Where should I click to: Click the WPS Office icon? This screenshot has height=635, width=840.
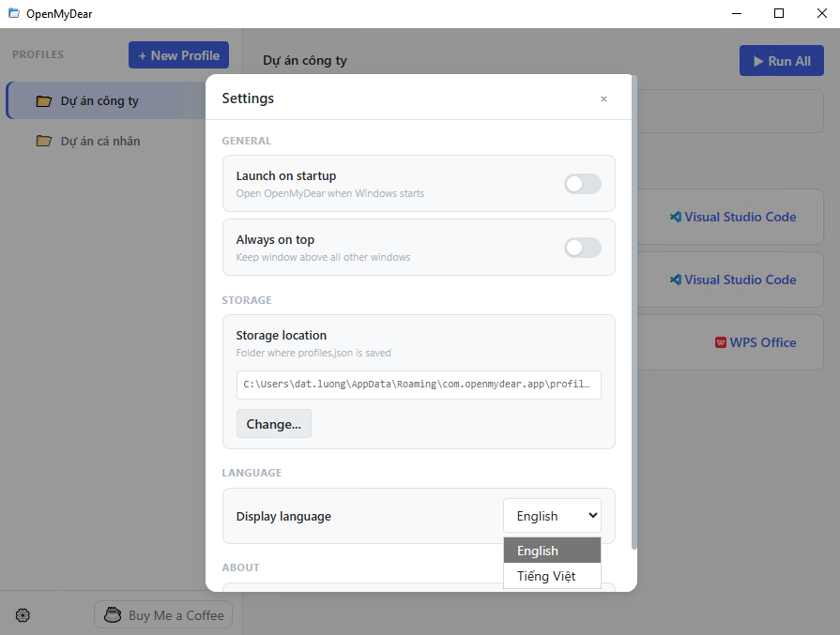[x=721, y=342]
